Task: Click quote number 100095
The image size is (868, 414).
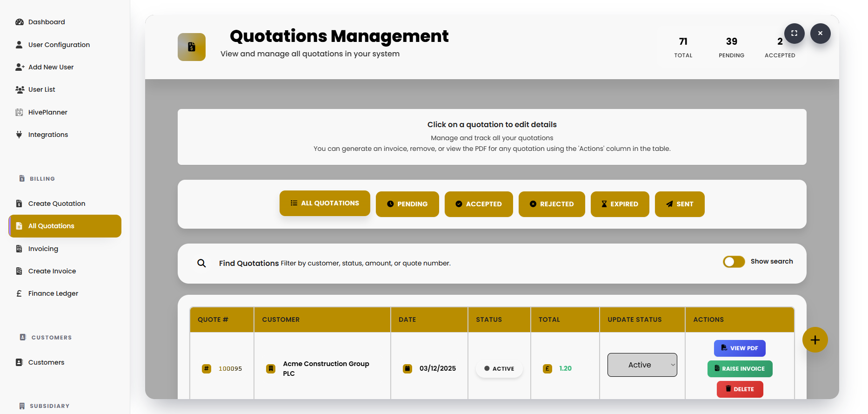Action: (230, 369)
